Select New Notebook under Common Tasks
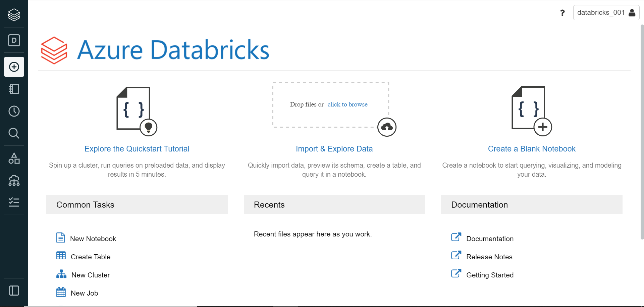Image resolution: width=644 pixels, height=307 pixels. [x=93, y=239]
